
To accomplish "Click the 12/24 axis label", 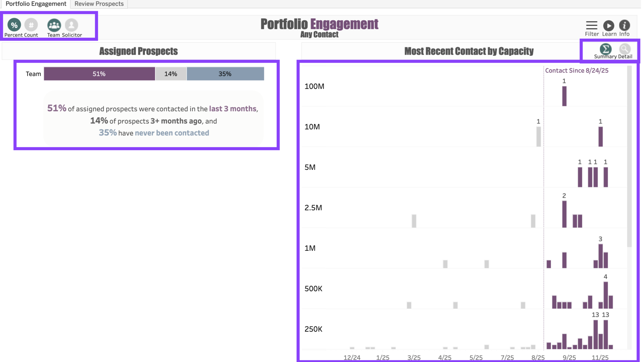I will (352, 358).
